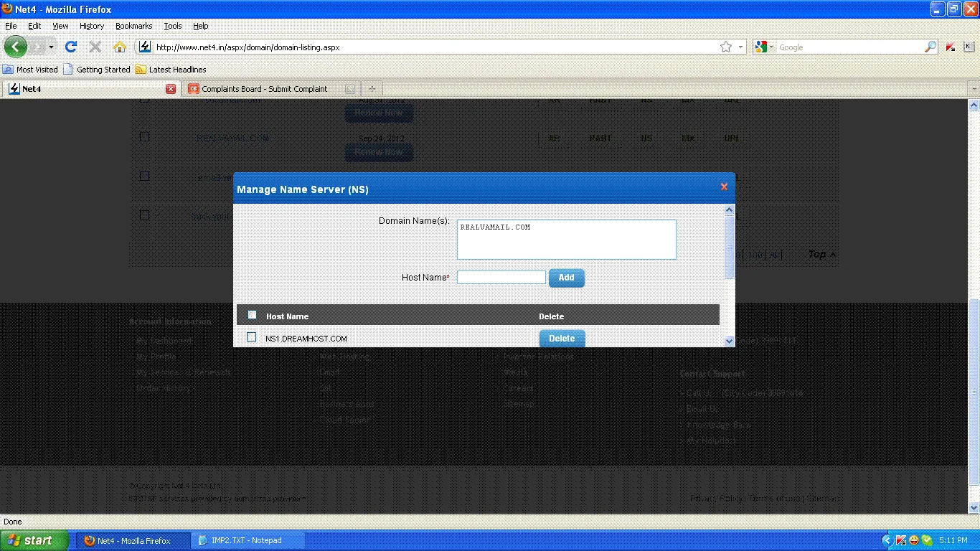Image resolution: width=980 pixels, height=551 pixels.
Task: Click the 5:11 PM taskbar clock
Action: point(953,540)
